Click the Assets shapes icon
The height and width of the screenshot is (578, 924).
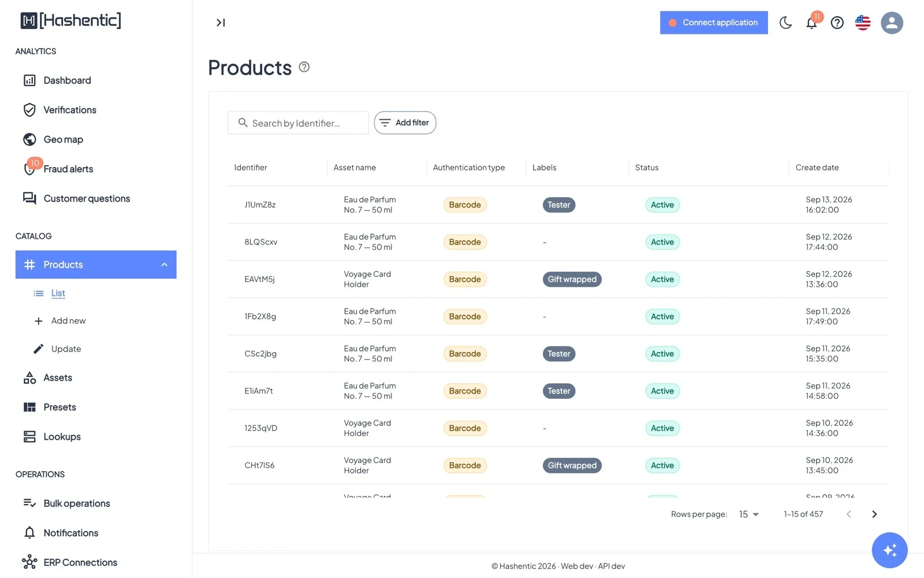[x=29, y=378]
